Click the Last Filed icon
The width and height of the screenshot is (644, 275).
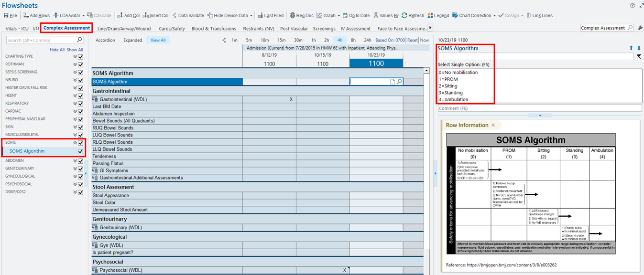[x=260, y=16]
